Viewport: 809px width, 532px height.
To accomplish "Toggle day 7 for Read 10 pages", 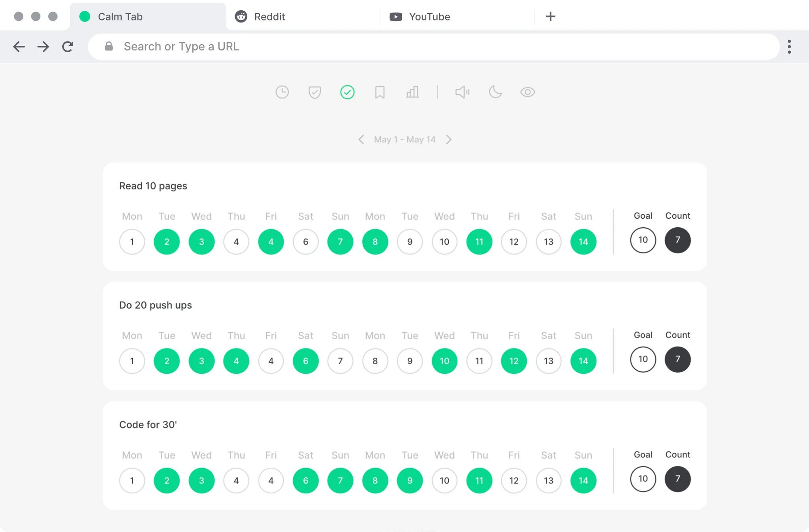I will (x=340, y=242).
